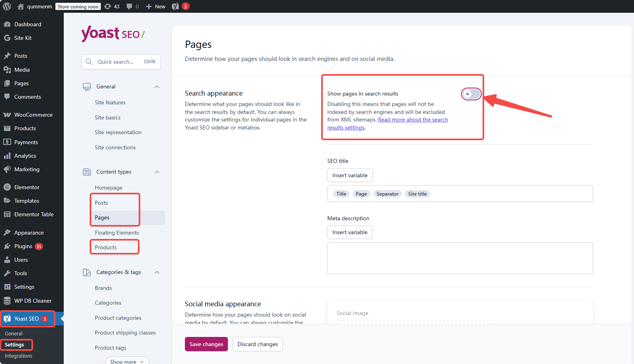Viewport: 634px width, 364px height.
Task: Select Homepage under Content types
Action: (108, 188)
